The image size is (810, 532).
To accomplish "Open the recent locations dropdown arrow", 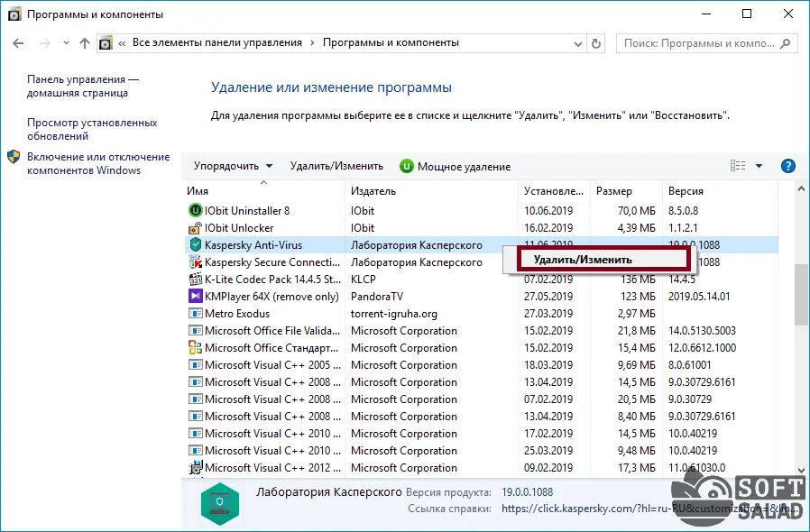I will pyautogui.click(x=66, y=43).
